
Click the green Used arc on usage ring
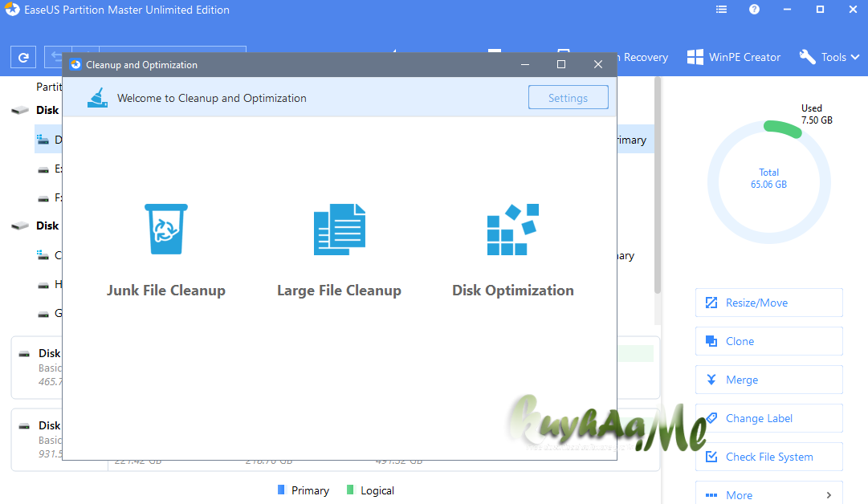783,128
